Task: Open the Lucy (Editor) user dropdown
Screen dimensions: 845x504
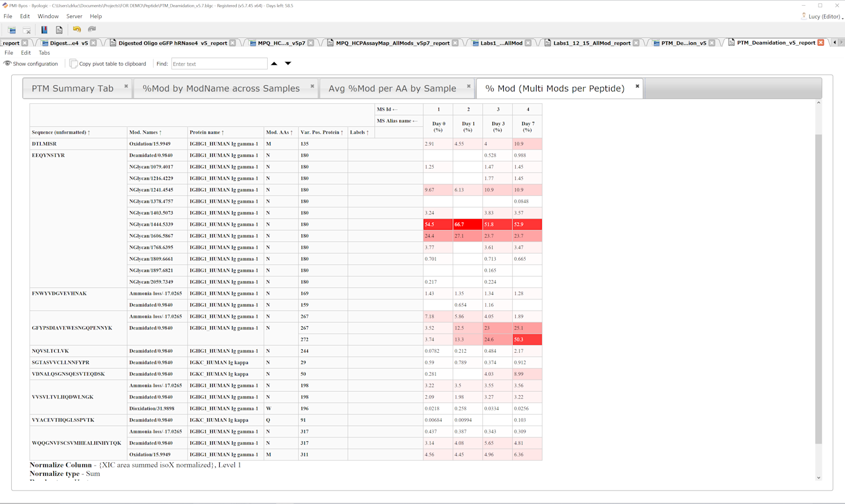Action: pos(822,16)
